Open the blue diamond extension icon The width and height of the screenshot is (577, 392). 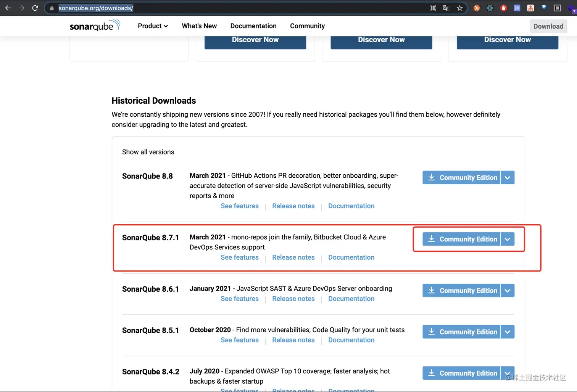[x=544, y=8]
